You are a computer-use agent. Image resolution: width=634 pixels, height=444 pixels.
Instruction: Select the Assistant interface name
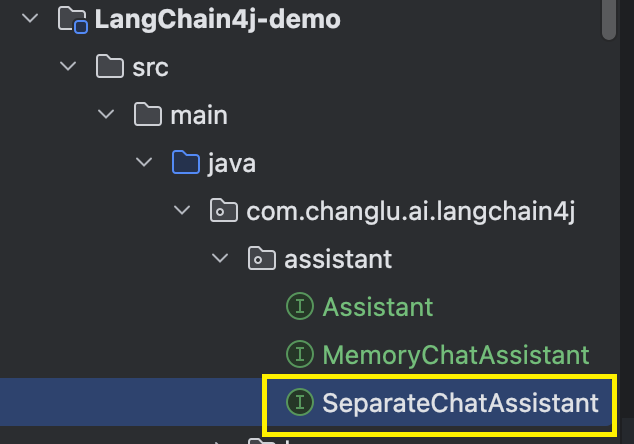click(378, 307)
